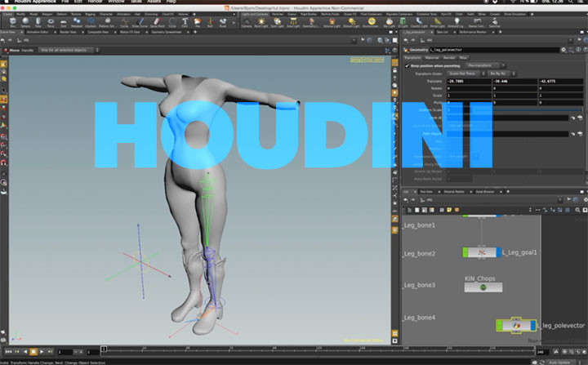This screenshot has height=365, width=588.
Task: Add a Caustic Light from the shelf
Action: tap(419, 23)
